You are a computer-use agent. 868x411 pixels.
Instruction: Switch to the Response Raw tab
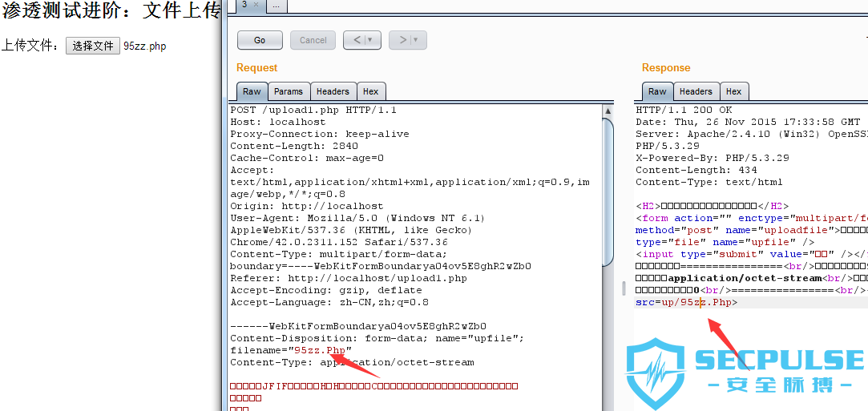[x=658, y=91]
